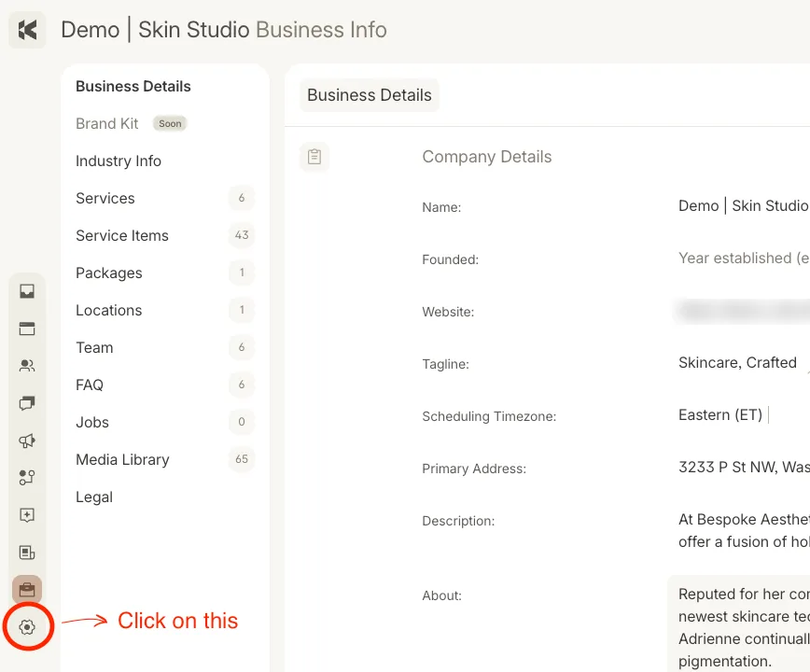This screenshot has height=672, width=810.
Task: Click the Company Details heading
Action: coord(486,157)
